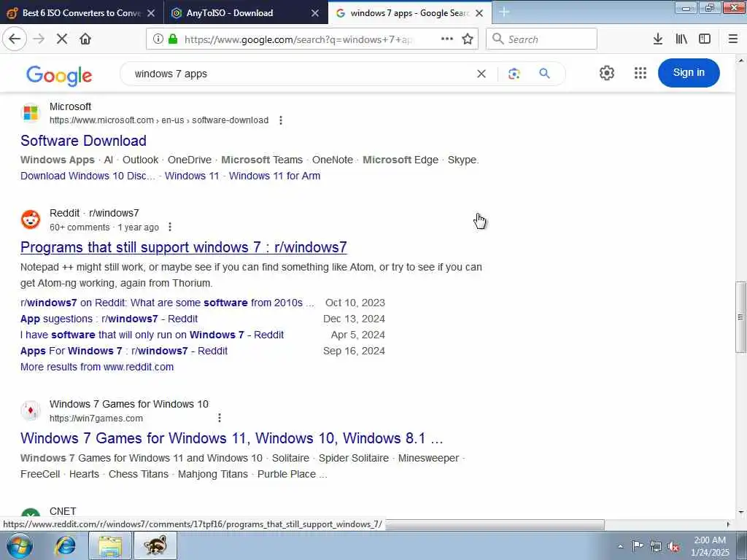Open the Windows 11 sitelink
This screenshot has height=560, width=747.
192,176
